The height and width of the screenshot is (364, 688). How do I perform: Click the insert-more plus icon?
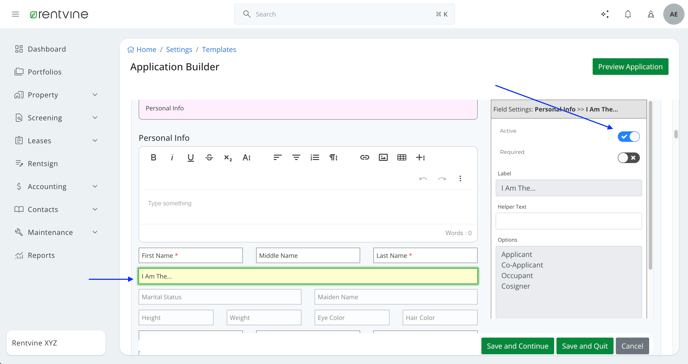click(420, 157)
